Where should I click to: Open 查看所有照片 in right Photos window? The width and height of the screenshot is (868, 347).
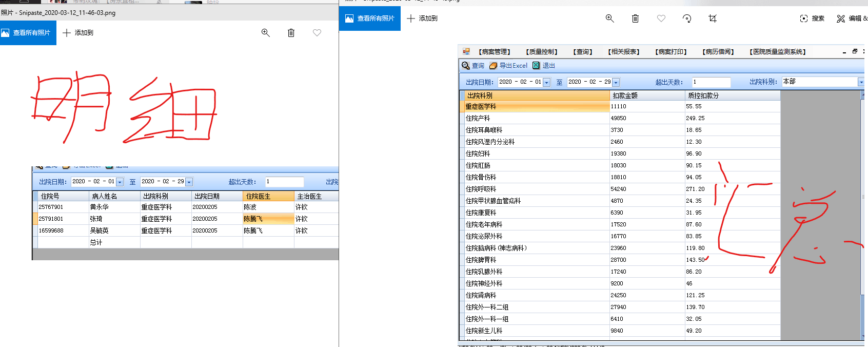click(x=370, y=18)
